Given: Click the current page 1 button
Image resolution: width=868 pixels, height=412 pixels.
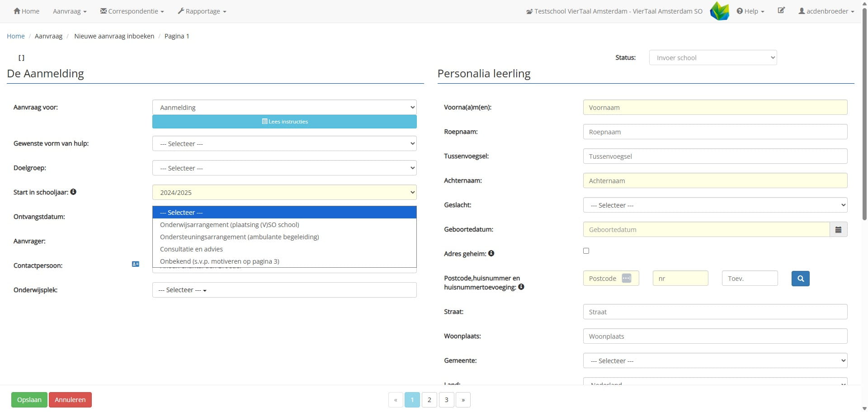Looking at the screenshot, I should click(x=412, y=400).
